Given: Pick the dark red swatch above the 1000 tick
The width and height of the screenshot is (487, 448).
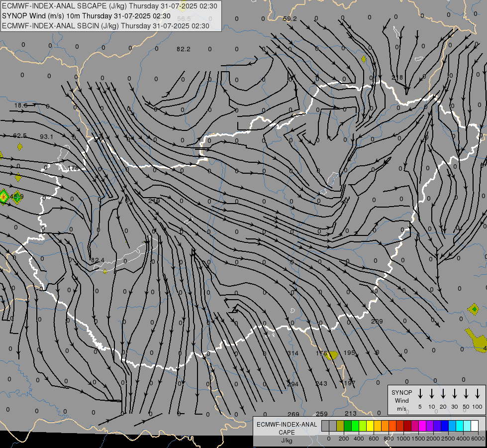Looking at the screenshot, I should (407, 426).
